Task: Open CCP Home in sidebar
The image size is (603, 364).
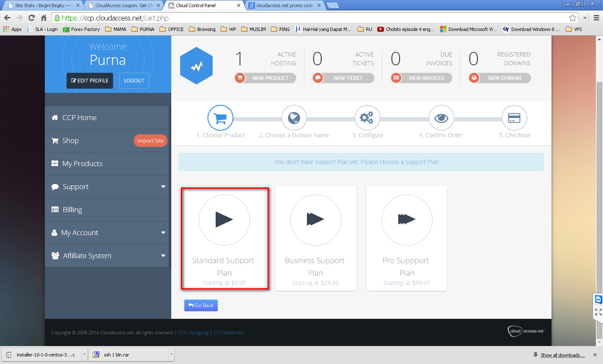Action: pos(107,118)
